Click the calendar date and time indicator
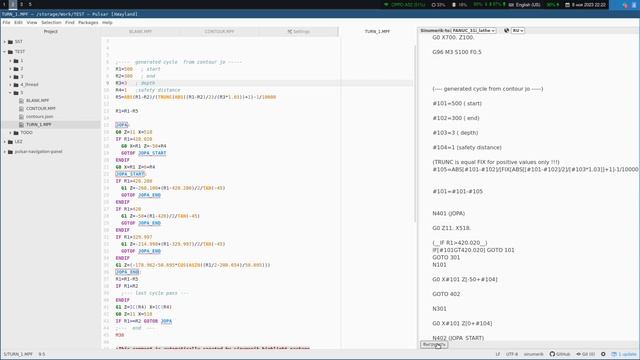The width and height of the screenshot is (640, 360). pyautogui.click(x=586, y=5)
